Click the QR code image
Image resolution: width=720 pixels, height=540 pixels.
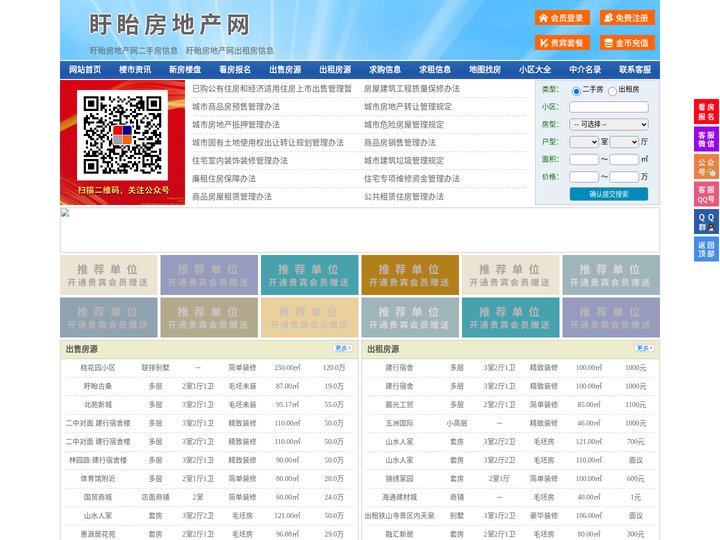[x=122, y=135]
